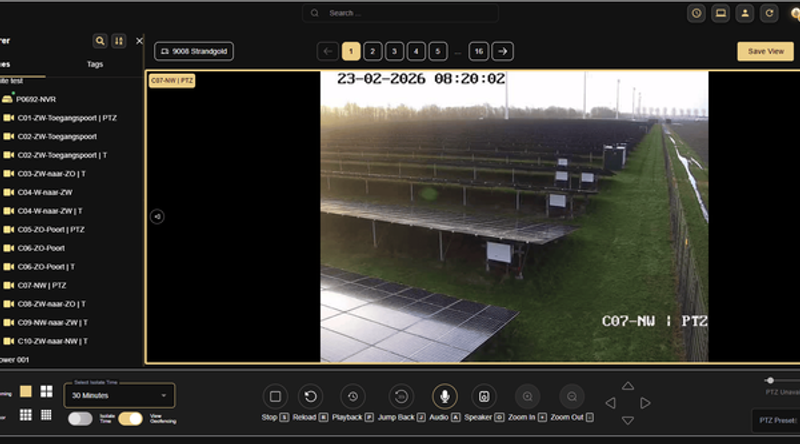Click the sidebar search icon
This screenshot has width=800, height=444.
pos(100,41)
